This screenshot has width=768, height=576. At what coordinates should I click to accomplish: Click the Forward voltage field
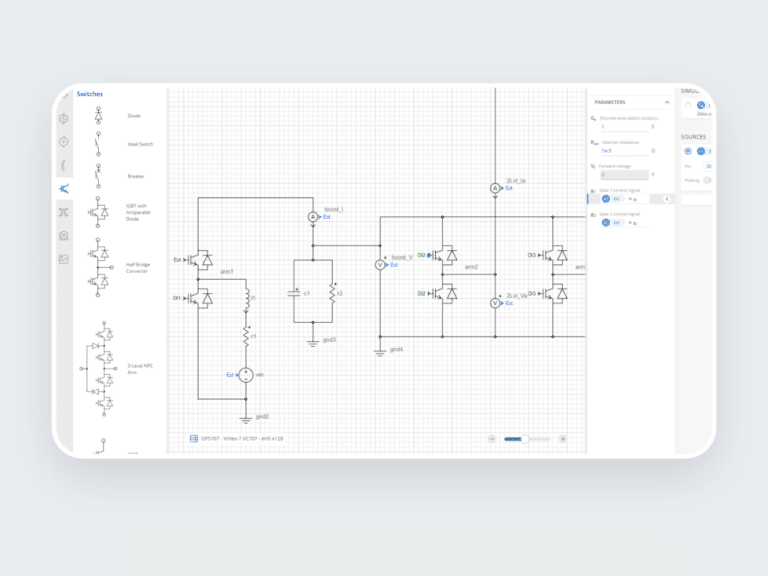624,175
